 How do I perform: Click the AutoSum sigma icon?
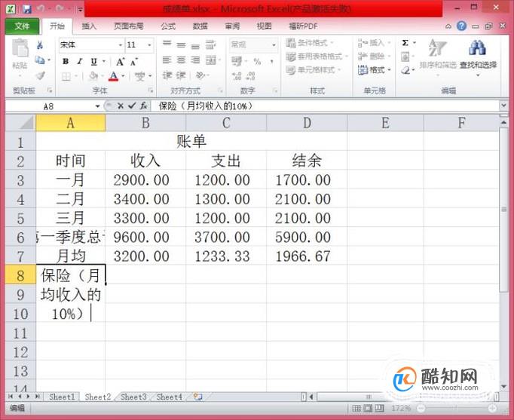(x=405, y=43)
